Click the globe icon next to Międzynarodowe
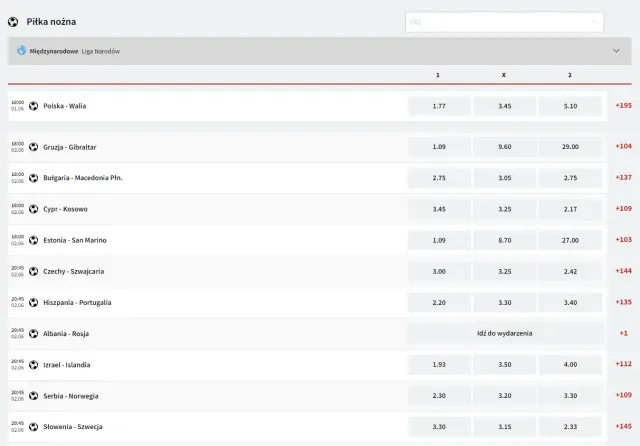The image size is (640, 446). 21,50
